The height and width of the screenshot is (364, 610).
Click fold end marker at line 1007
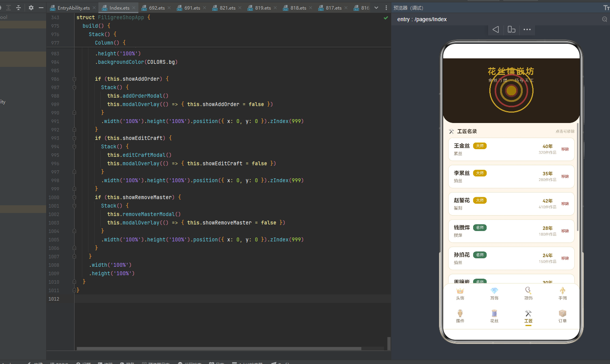[74, 256]
